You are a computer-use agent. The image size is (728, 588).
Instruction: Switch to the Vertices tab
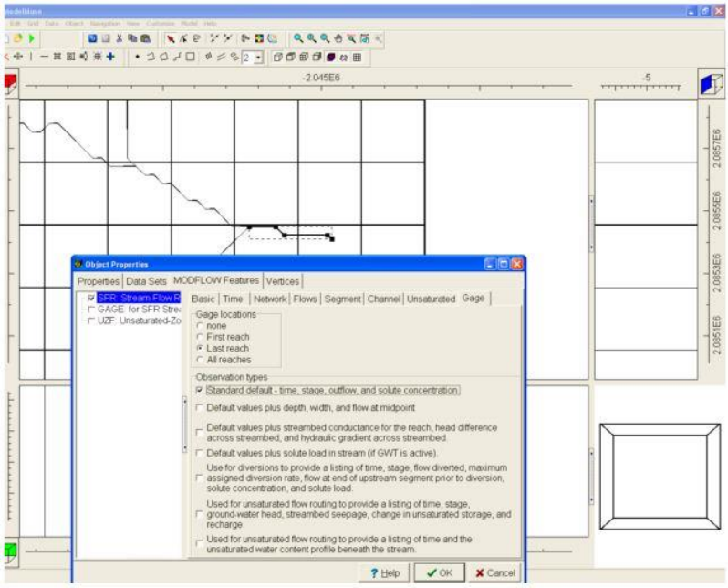coord(283,280)
